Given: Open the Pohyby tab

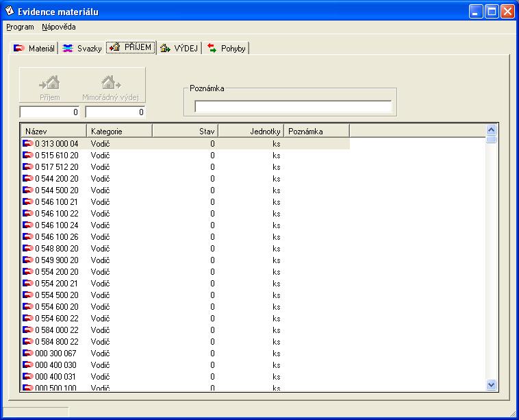Looking at the screenshot, I should point(226,49).
